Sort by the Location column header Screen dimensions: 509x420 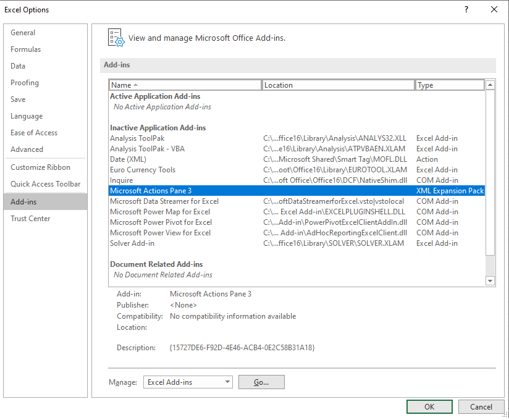tap(339, 85)
